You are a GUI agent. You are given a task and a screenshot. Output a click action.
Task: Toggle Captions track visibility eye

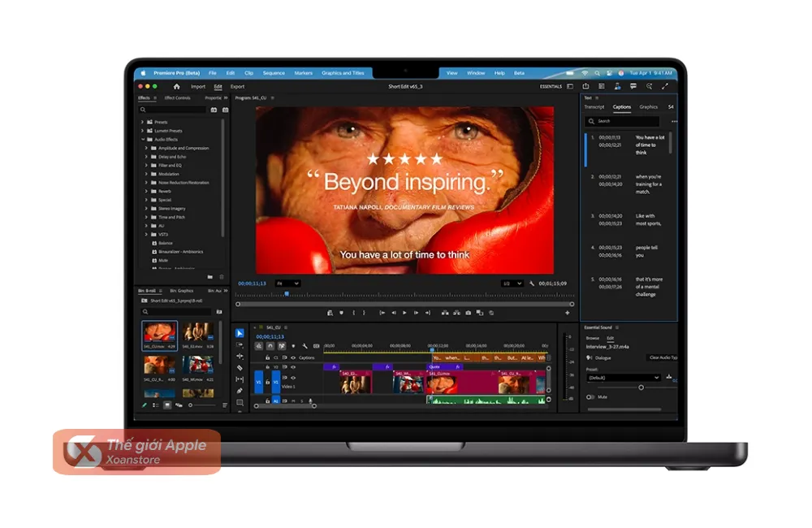click(293, 357)
